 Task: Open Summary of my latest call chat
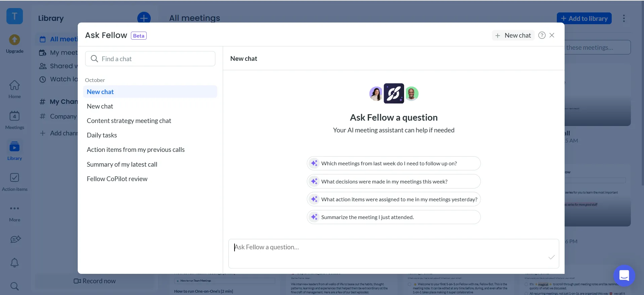pos(150,164)
